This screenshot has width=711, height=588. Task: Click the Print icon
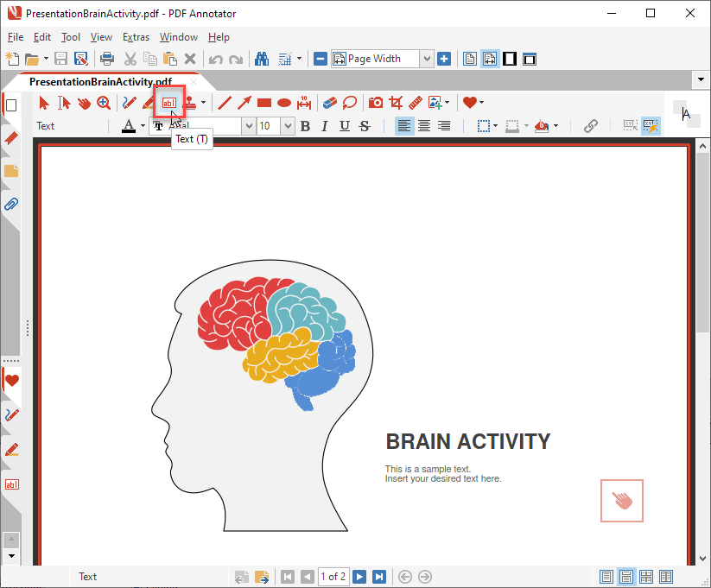click(108, 58)
